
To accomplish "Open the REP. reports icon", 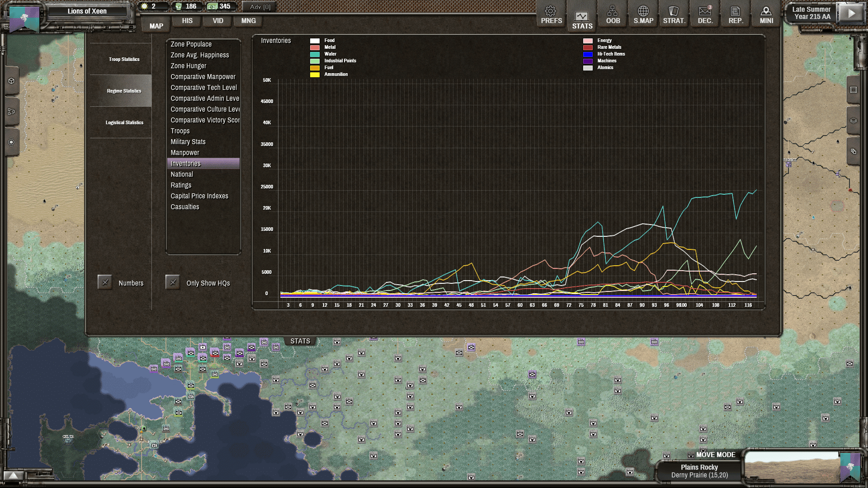I will [736, 14].
